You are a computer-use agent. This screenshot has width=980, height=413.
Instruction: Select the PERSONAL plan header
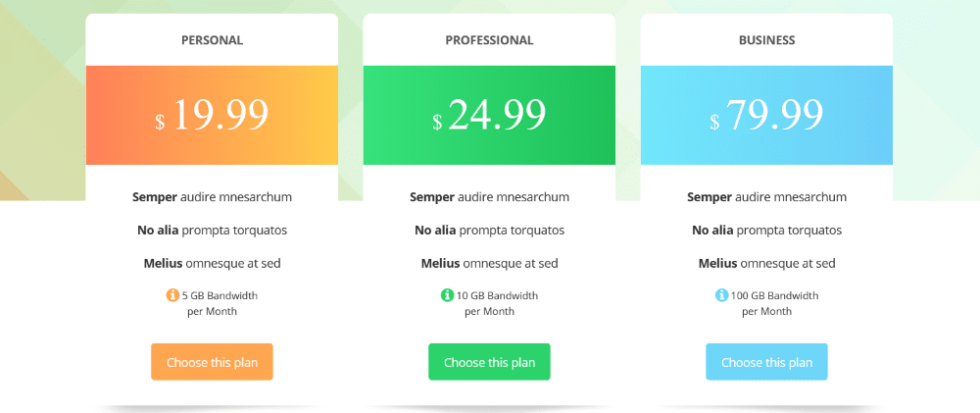[x=212, y=40]
